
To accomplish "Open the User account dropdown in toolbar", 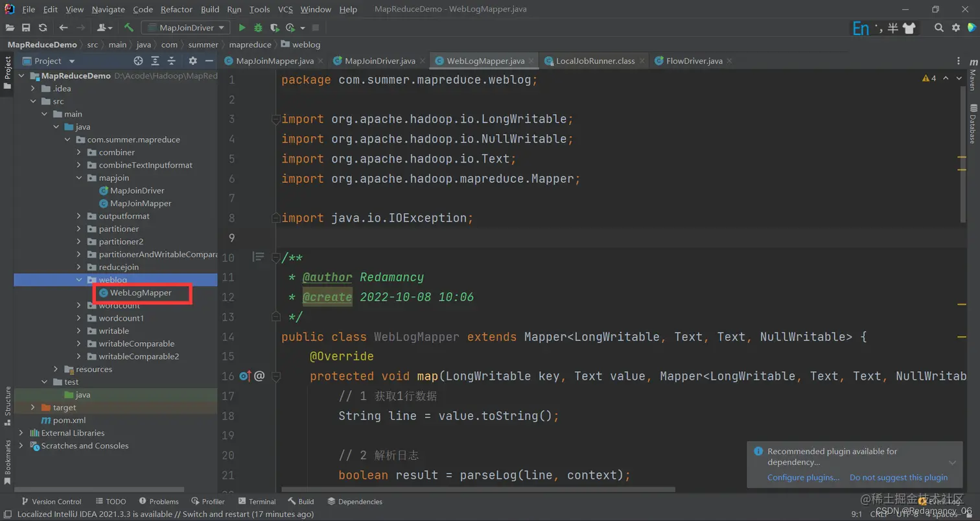I will coord(104,28).
